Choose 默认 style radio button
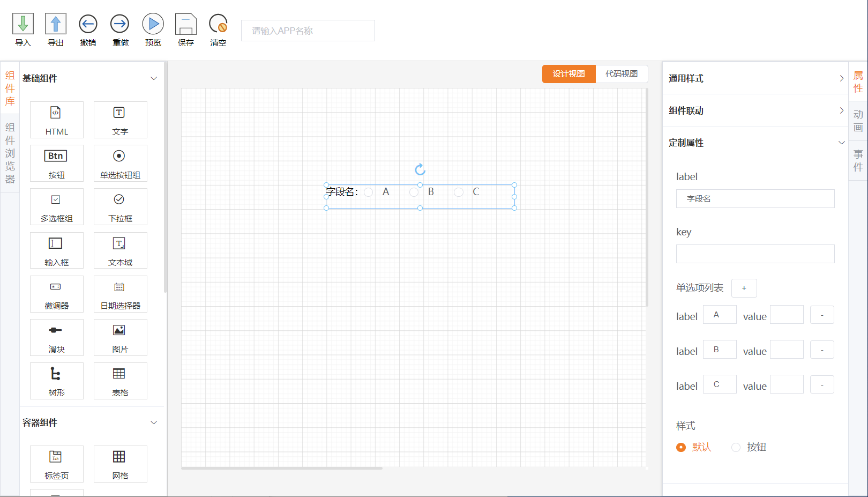 pyautogui.click(x=681, y=447)
